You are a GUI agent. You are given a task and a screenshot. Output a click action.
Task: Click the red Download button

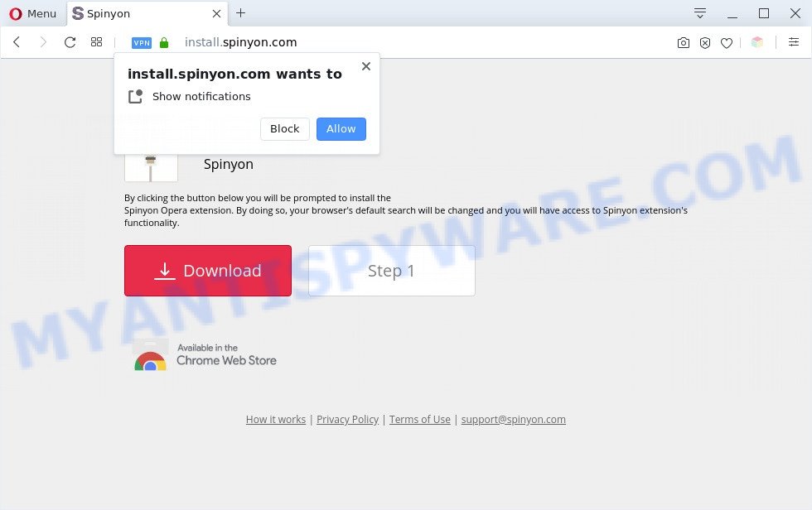pyautogui.click(x=208, y=271)
